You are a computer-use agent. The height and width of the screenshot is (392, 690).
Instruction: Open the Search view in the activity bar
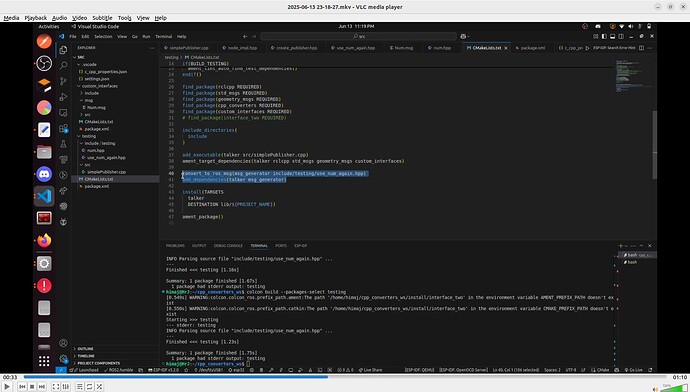(x=63, y=65)
